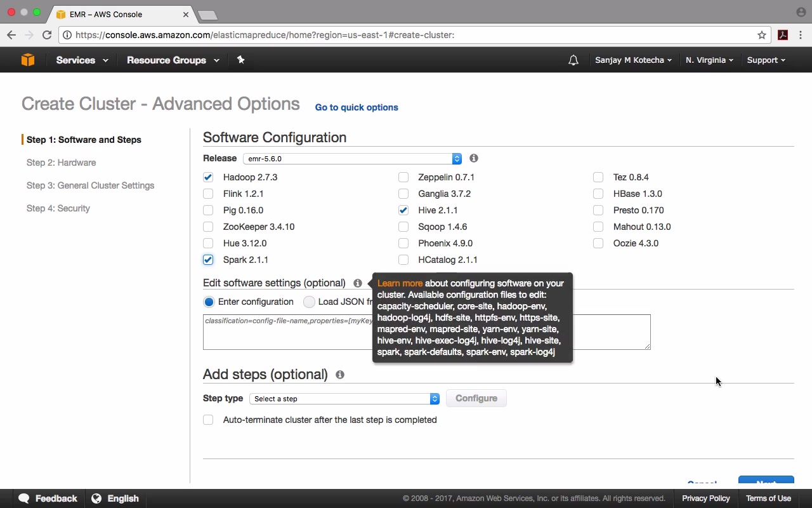
Task: Click the info icon next to Release dropdown
Action: (474, 158)
